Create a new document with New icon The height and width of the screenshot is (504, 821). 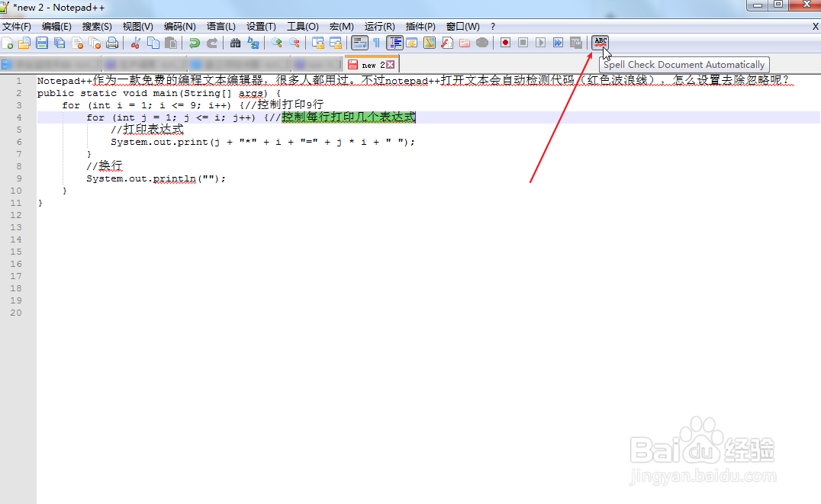coord(8,43)
